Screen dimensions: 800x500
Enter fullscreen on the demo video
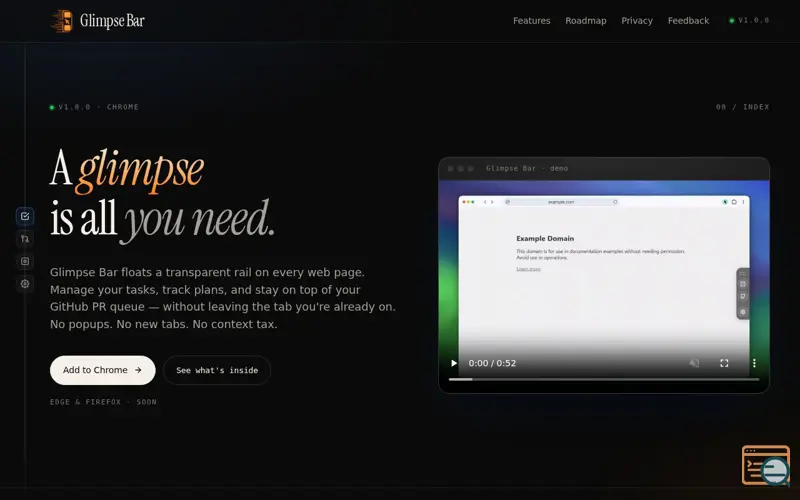[724, 363]
